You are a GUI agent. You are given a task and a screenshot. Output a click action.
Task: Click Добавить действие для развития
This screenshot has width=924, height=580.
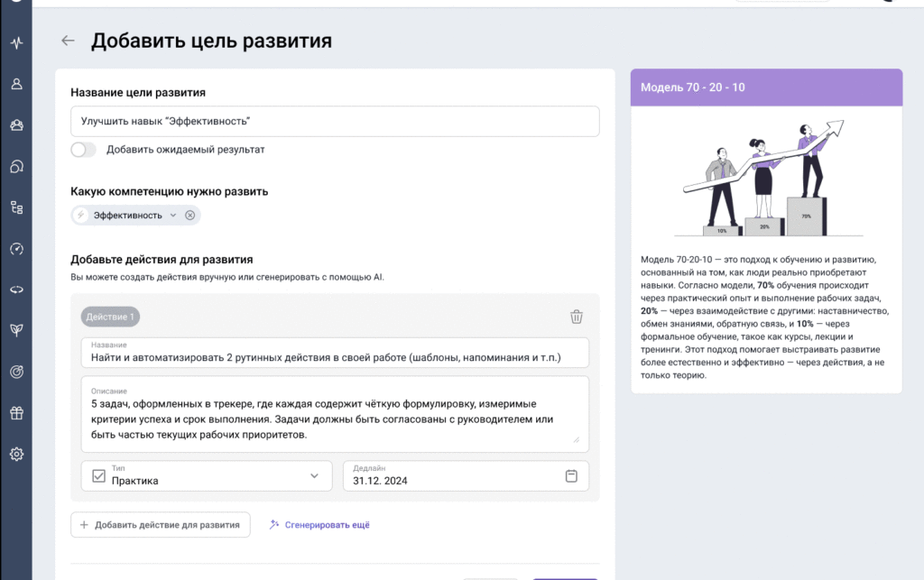coord(160,524)
